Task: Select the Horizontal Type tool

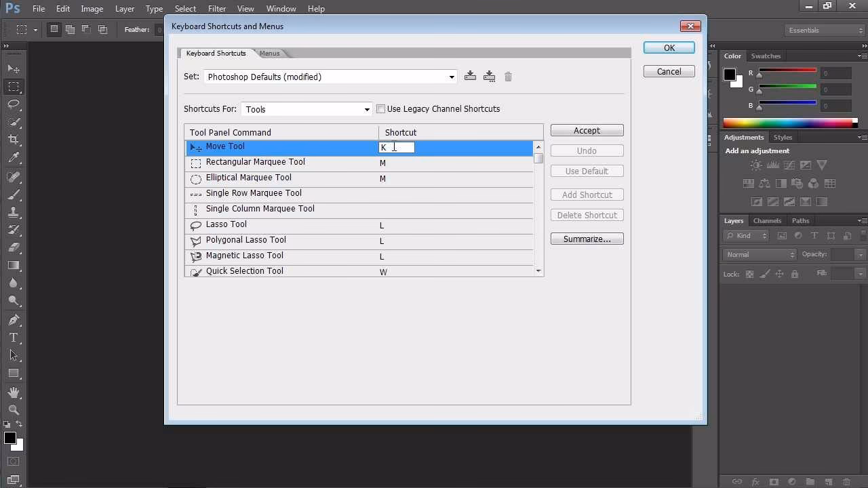Action: pyautogui.click(x=14, y=338)
